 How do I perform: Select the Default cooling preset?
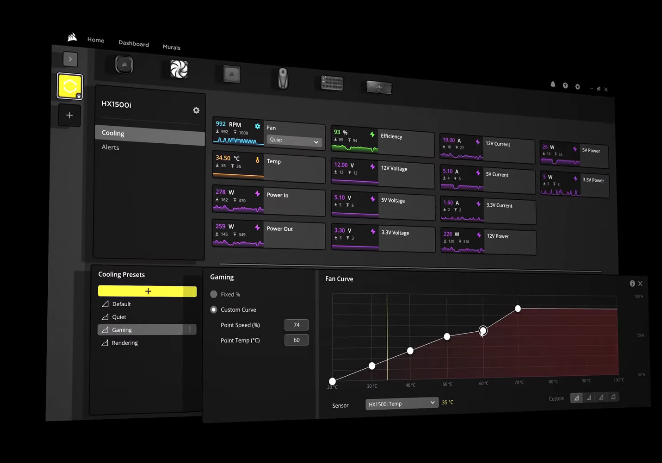[x=121, y=304]
